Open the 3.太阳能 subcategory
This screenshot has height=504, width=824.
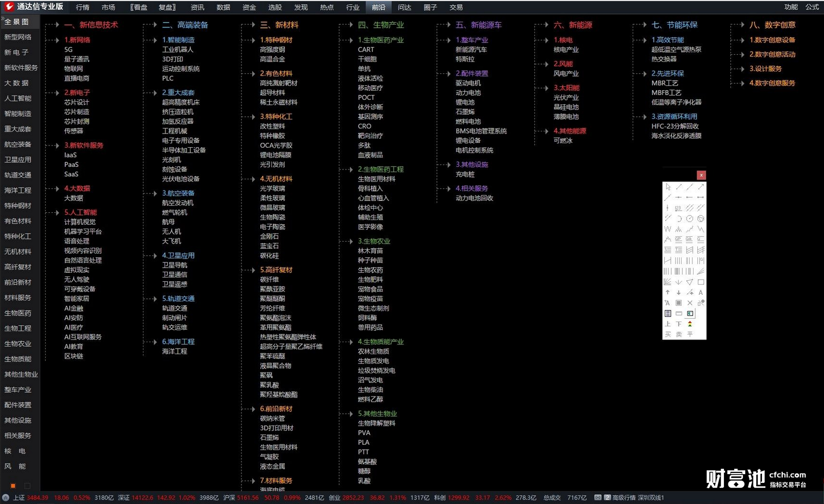click(566, 87)
